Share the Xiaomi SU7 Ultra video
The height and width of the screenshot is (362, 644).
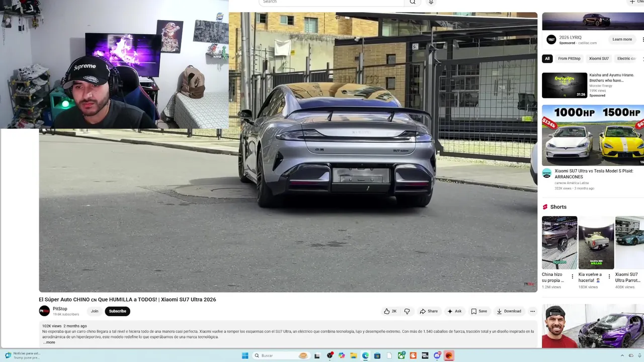tap(429, 311)
